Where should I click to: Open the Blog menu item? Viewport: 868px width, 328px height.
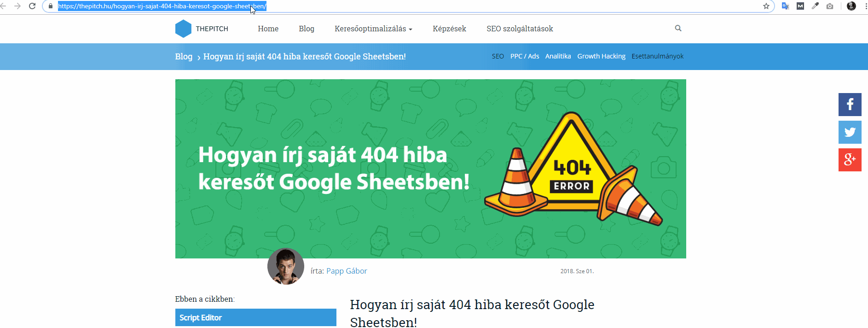coord(307,29)
